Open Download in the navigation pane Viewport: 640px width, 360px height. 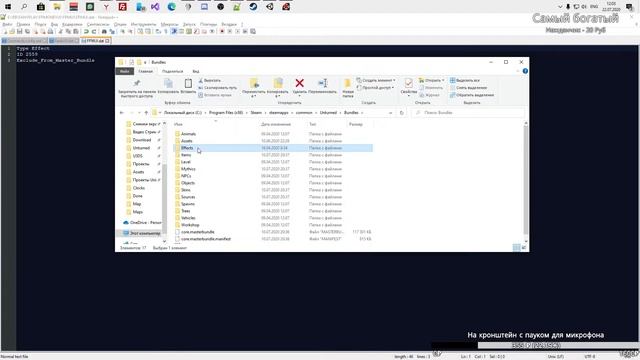point(142,140)
